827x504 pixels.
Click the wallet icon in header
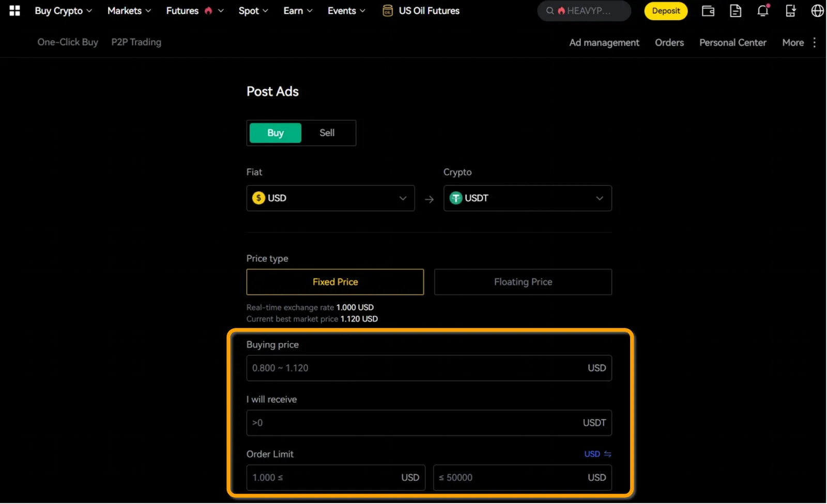coord(708,11)
